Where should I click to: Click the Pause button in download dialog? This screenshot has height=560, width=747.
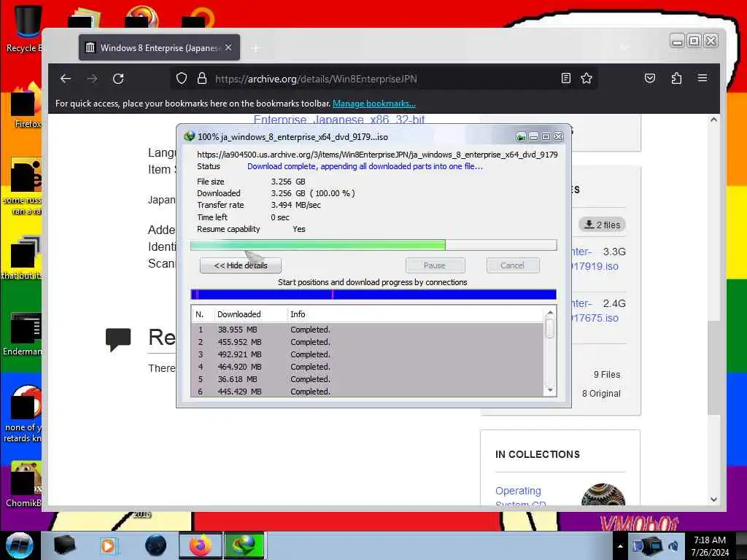(x=435, y=265)
